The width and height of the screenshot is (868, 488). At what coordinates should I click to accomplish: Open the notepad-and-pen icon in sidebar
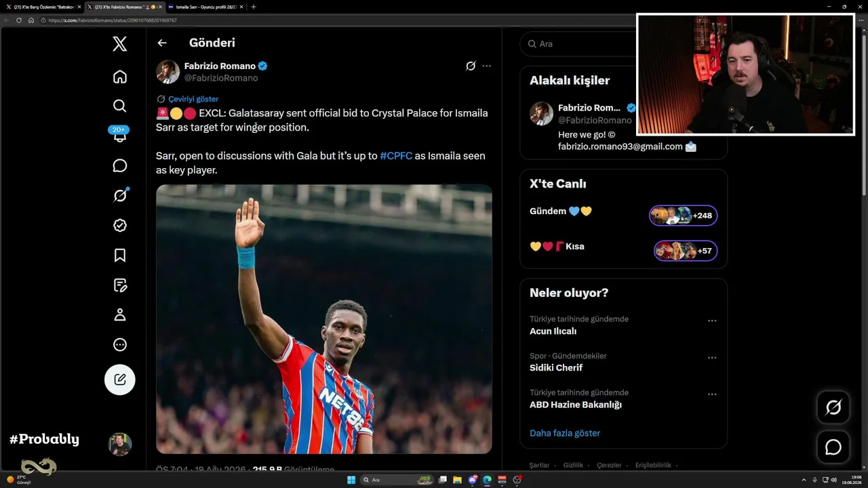pos(120,285)
